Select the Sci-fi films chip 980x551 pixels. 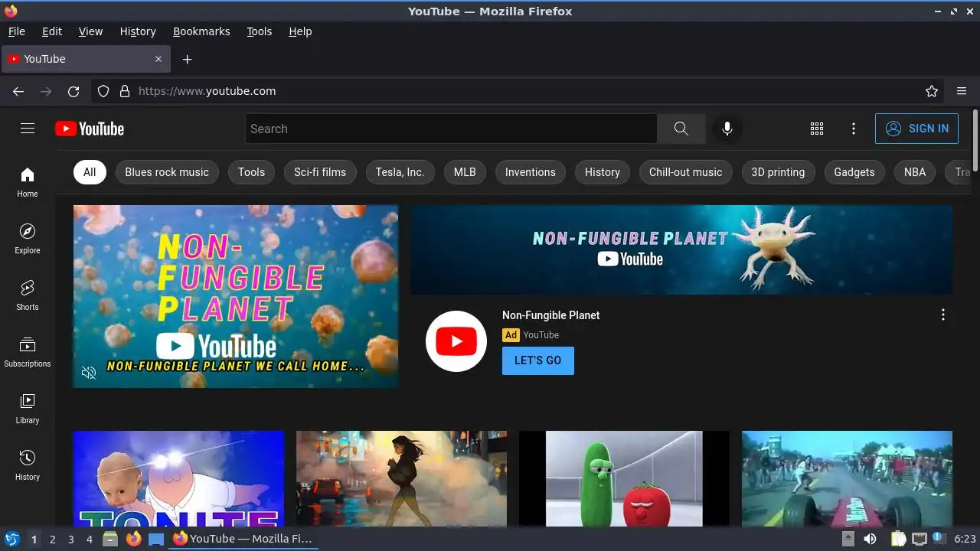pos(320,172)
